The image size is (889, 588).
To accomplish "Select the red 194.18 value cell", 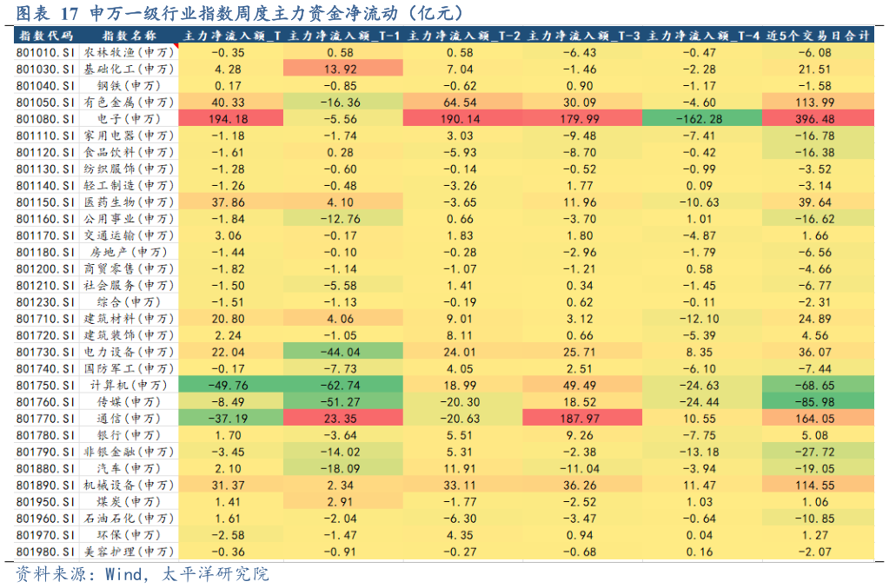I will [231, 118].
